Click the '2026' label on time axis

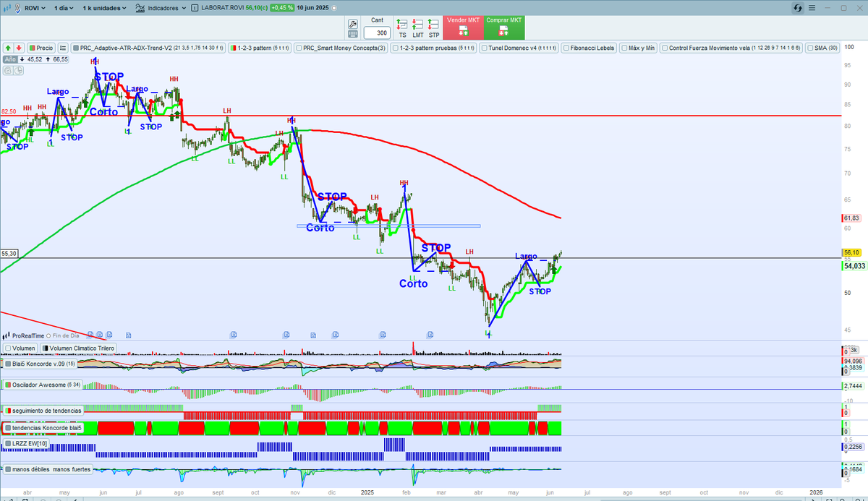click(x=817, y=492)
